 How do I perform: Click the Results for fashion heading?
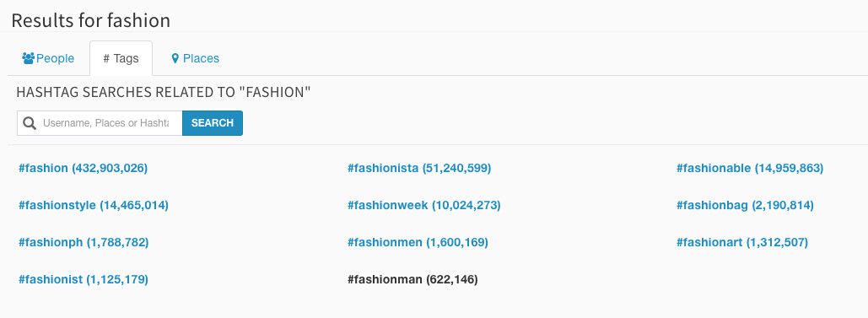[x=91, y=20]
